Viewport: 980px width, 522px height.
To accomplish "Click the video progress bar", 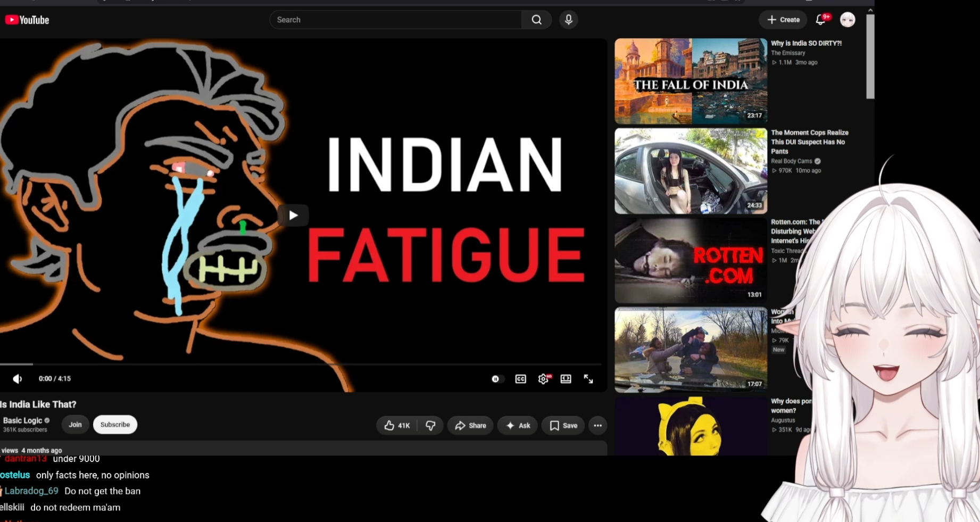I will [x=301, y=364].
